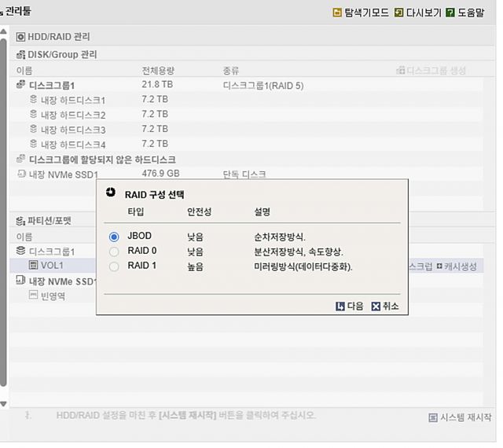Click the 도움말 question mark icon
503x448 pixels.
[x=450, y=13]
